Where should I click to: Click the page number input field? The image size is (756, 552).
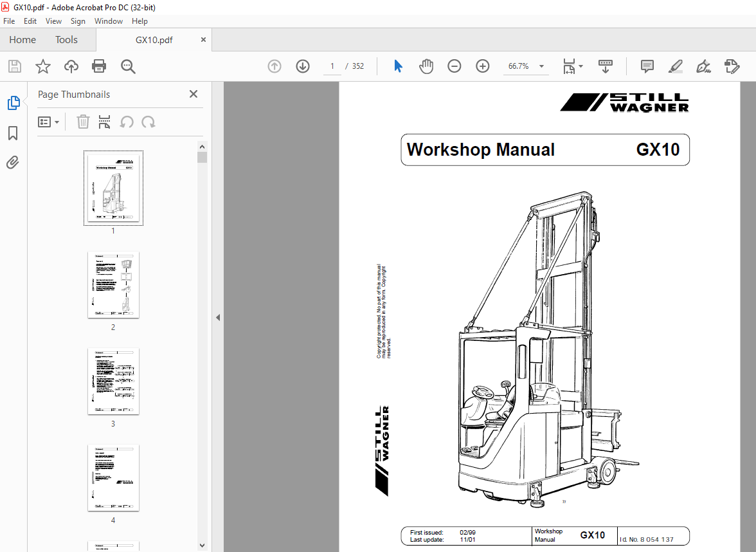point(332,66)
